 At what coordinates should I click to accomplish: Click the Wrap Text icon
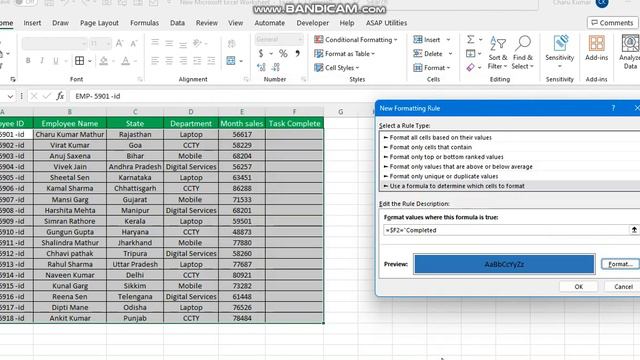click(231, 43)
